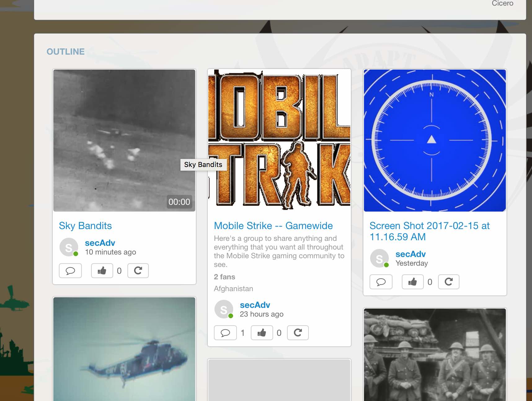The height and width of the screenshot is (401, 532).
Task: Click the 00:00 video duration badge
Action: (x=179, y=202)
